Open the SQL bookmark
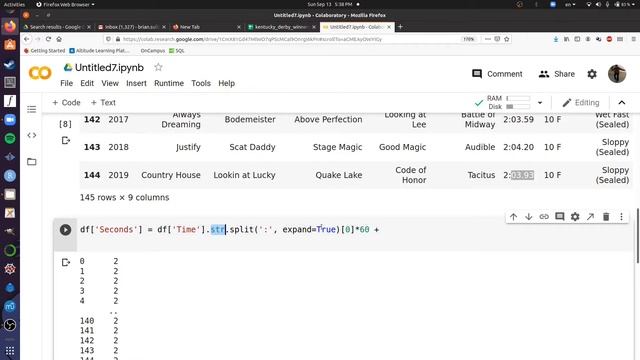Screen dimensions: 640x360 [x=177, y=51]
